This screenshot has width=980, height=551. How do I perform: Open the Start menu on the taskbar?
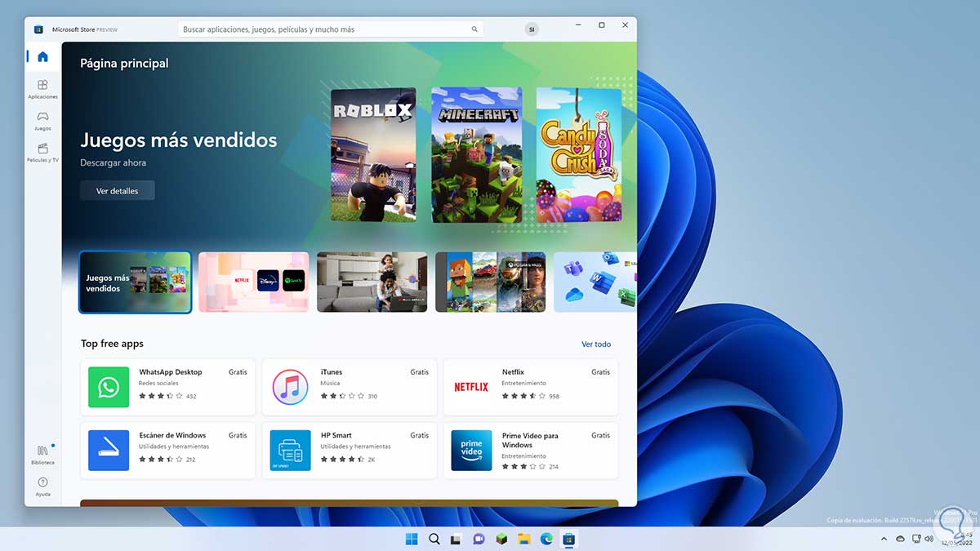pyautogui.click(x=412, y=539)
